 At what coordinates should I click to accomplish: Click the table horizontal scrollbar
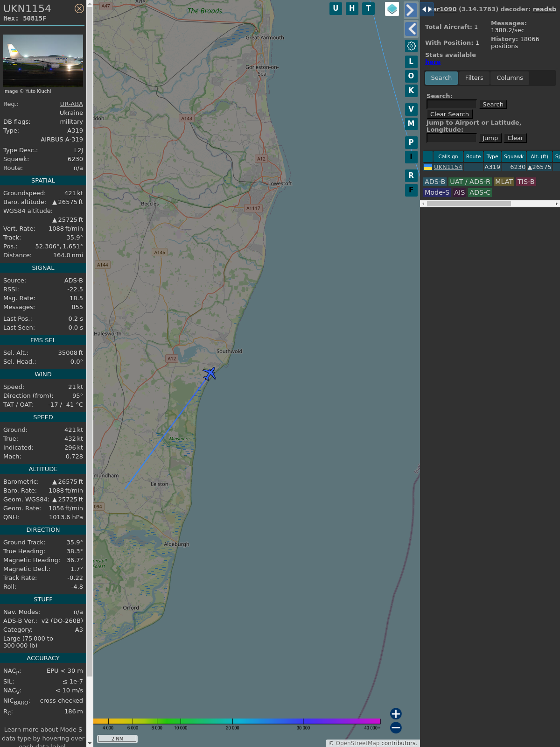pos(469,204)
